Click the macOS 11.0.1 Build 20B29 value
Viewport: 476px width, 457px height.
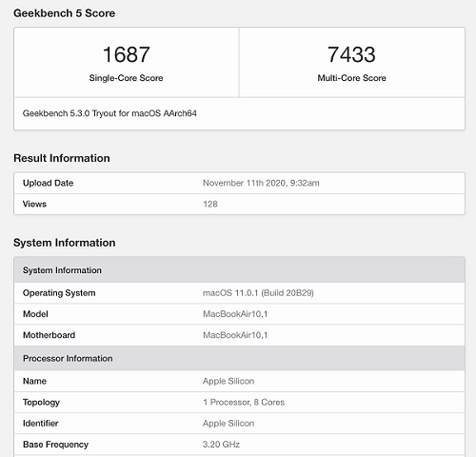click(x=258, y=293)
